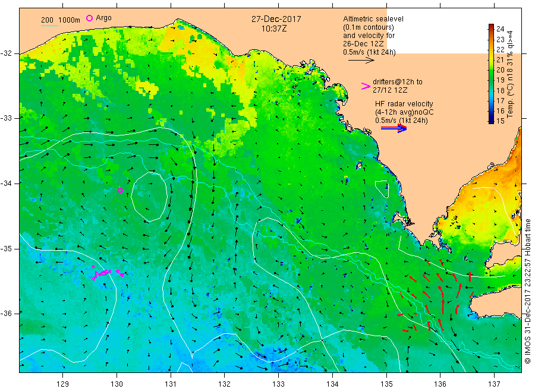Click the temperature color bar scale

pyautogui.click(x=491, y=74)
